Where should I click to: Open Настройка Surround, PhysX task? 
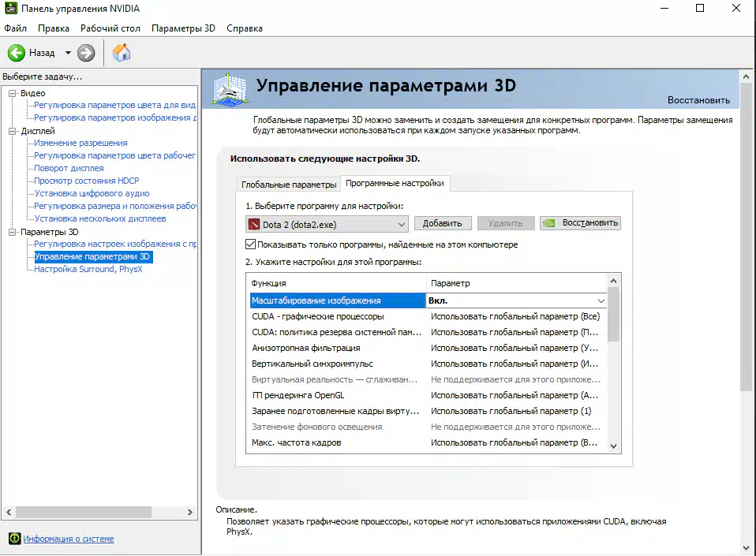click(88, 269)
